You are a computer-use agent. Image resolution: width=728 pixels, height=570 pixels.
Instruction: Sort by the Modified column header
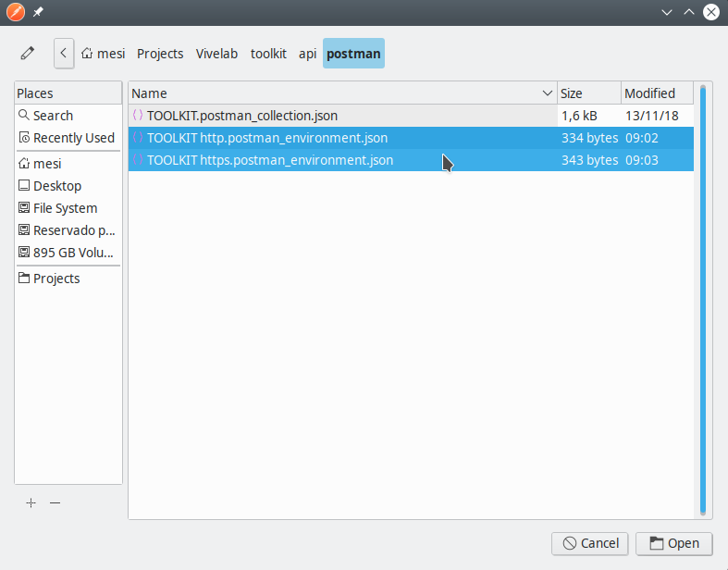click(658, 93)
